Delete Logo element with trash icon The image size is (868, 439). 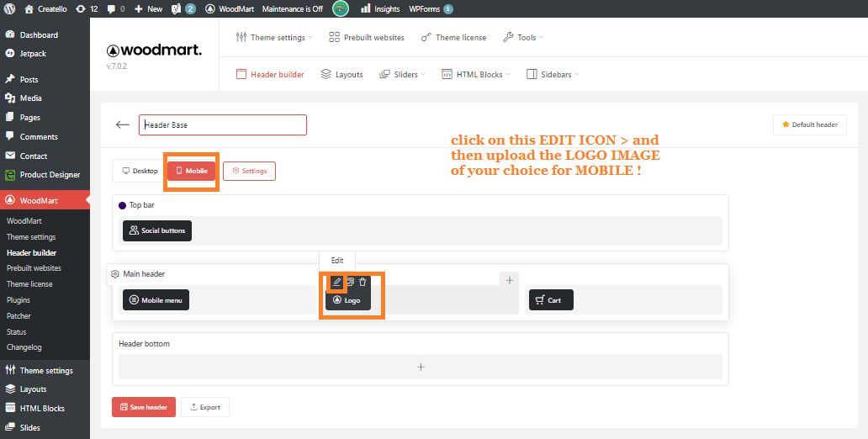[363, 282]
